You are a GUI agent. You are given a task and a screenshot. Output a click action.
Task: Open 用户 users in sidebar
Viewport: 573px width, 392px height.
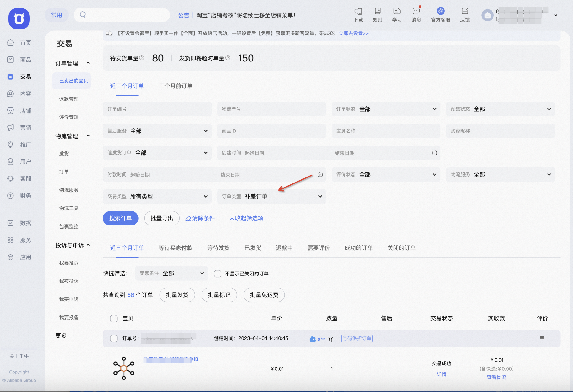pyautogui.click(x=19, y=162)
